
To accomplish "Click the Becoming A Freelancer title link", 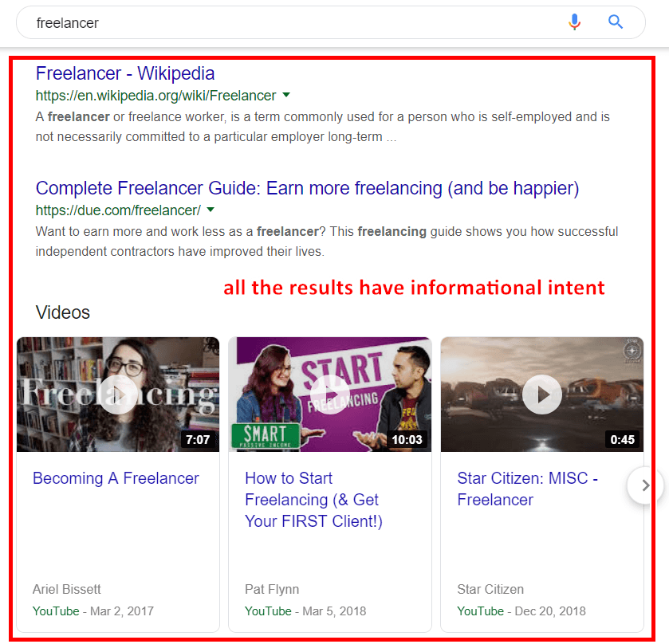I will 116,478.
